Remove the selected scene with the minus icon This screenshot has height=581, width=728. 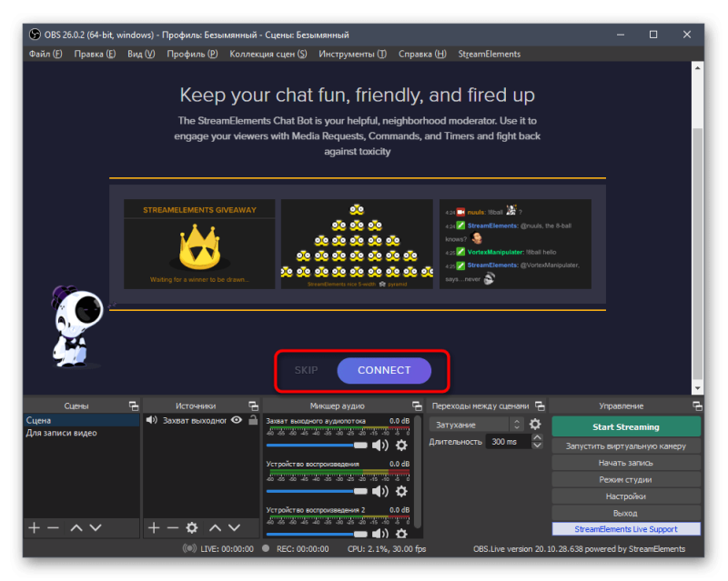[53, 527]
